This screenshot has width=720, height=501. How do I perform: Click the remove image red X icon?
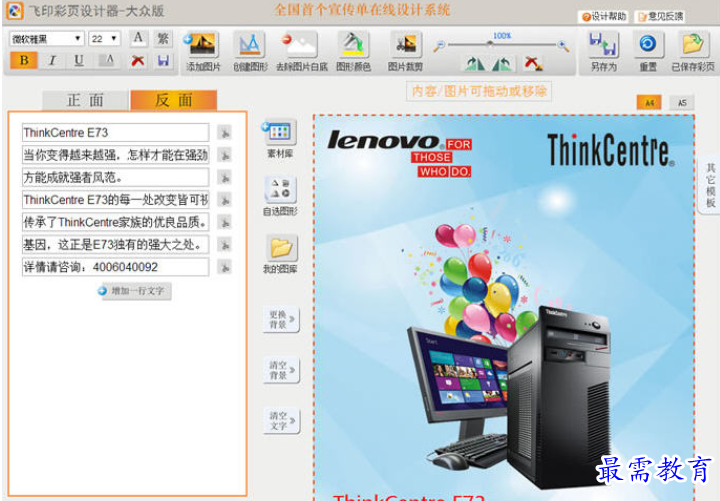(x=533, y=63)
